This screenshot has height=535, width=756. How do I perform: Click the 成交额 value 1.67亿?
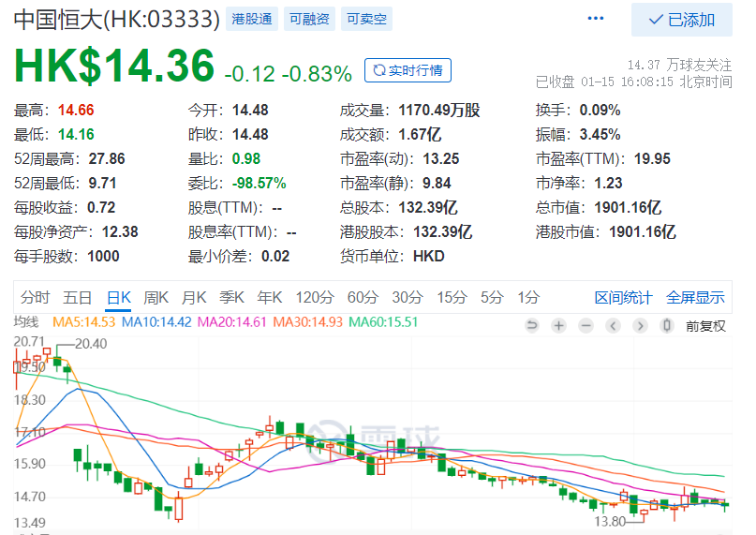[420, 135]
